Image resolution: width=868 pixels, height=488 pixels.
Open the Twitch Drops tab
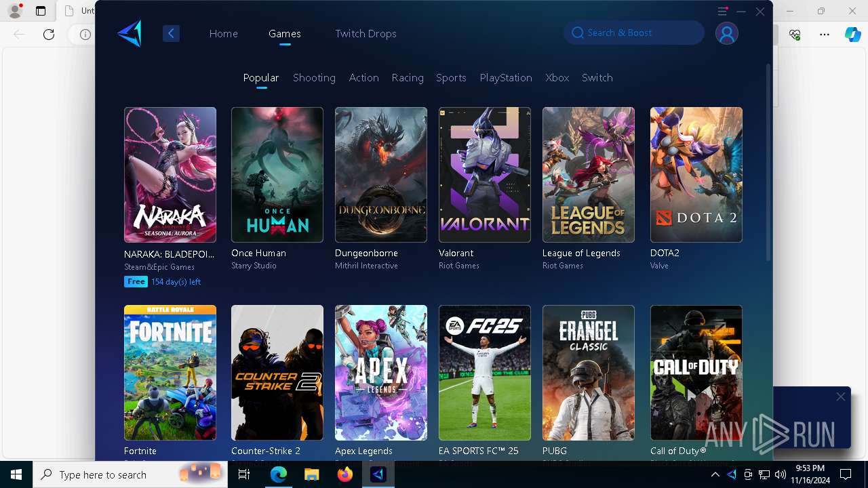click(366, 33)
